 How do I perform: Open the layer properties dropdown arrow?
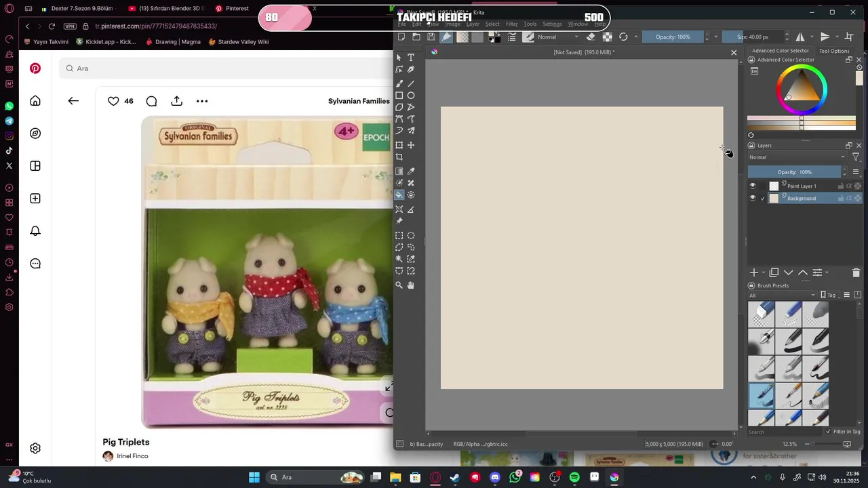pyautogui.click(x=827, y=273)
